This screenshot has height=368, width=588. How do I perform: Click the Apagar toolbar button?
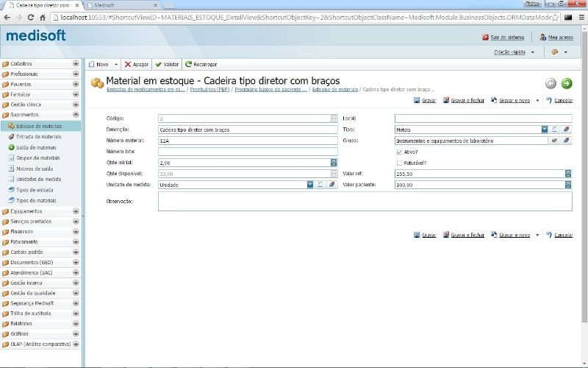[x=137, y=65]
